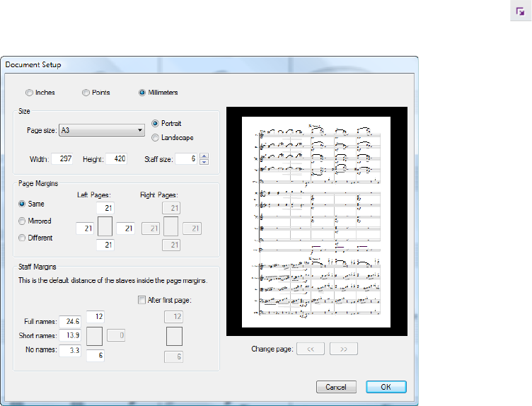Click Left Pages bottom margin field
The width and height of the screenshot is (532, 406).
105,245
